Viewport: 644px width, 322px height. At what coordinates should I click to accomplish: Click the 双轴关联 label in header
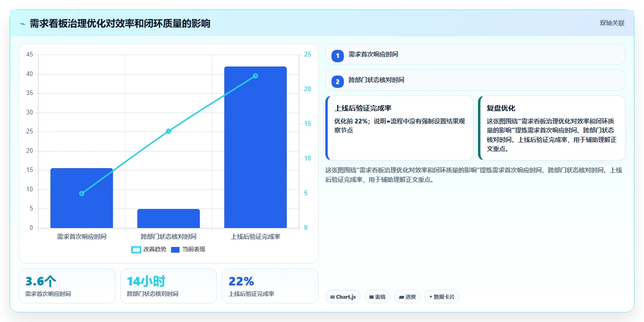pos(612,23)
